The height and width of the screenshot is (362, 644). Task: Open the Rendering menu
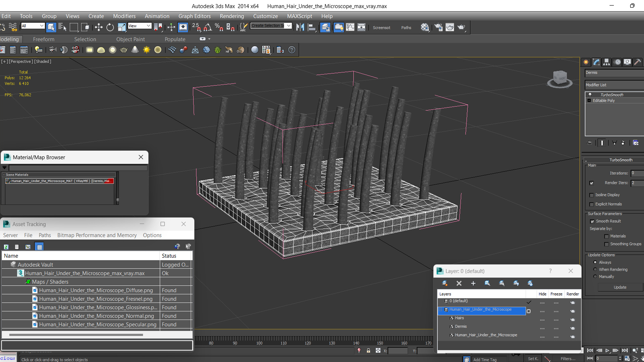pos(232,16)
